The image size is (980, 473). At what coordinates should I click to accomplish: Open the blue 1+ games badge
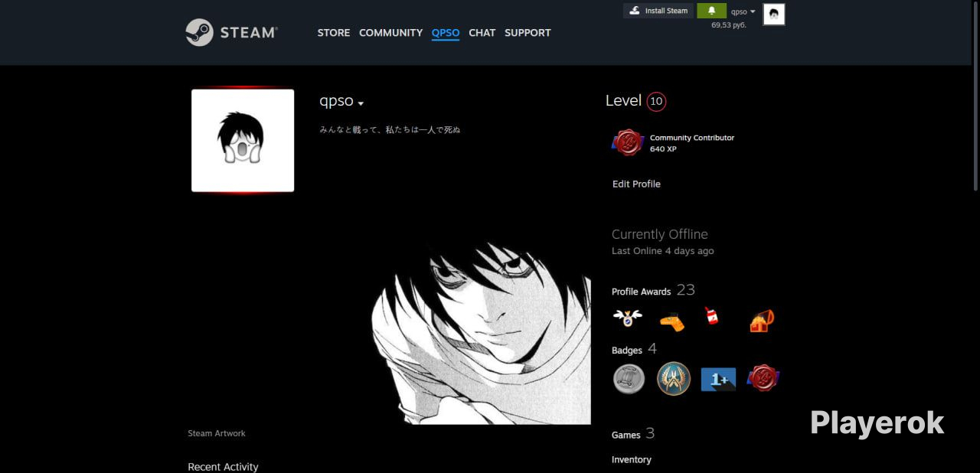pyautogui.click(x=718, y=379)
